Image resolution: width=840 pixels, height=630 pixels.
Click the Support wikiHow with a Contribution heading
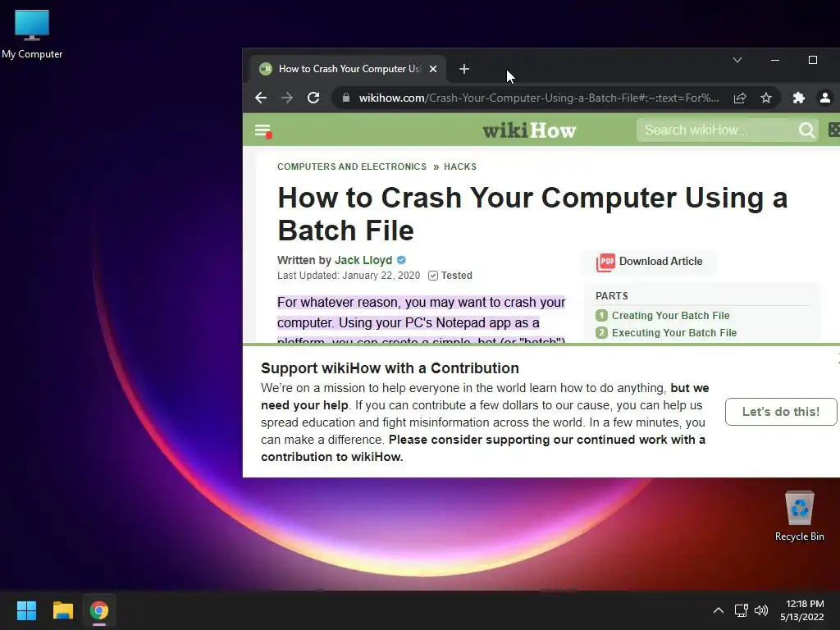390,368
